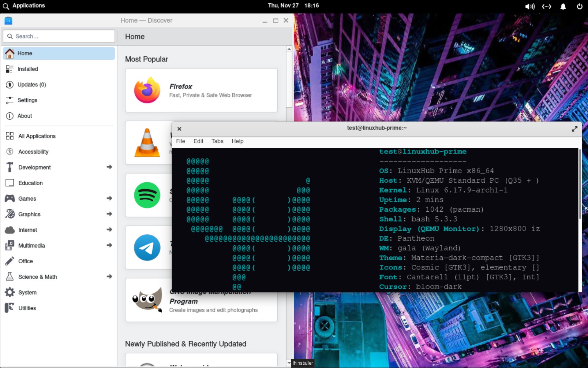The width and height of the screenshot is (588, 368).
Task: Select Installed in the sidebar
Action: point(27,69)
